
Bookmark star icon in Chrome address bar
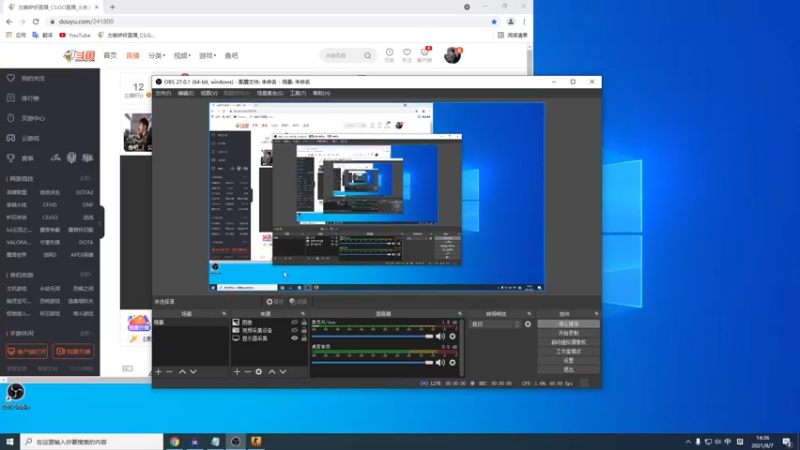coord(494,21)
